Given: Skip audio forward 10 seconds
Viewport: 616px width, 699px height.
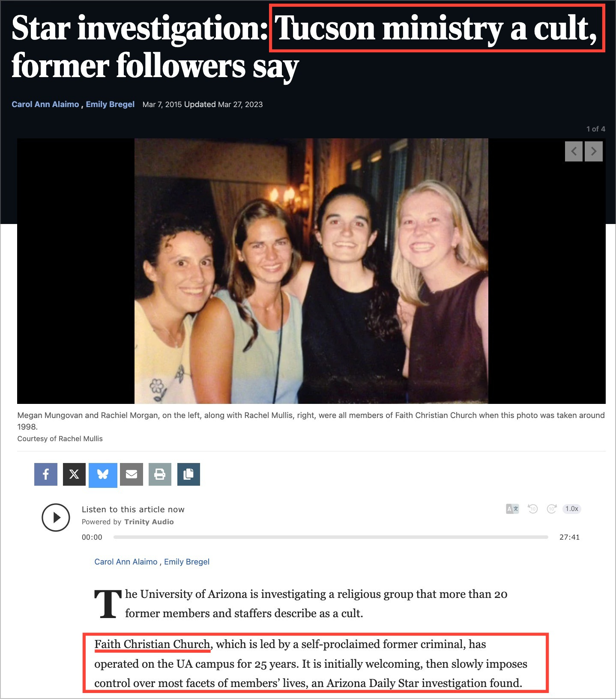Looking at the screenshot, I should (551, 509).
